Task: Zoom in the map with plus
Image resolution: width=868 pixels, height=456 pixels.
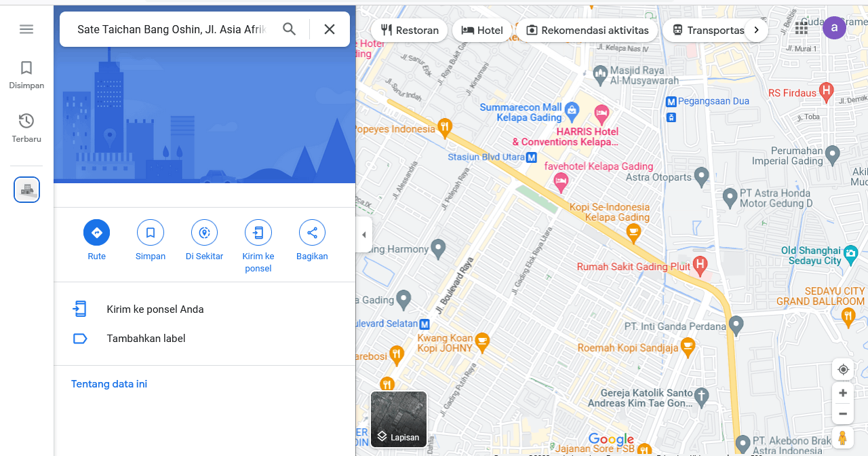Action: 843,393
